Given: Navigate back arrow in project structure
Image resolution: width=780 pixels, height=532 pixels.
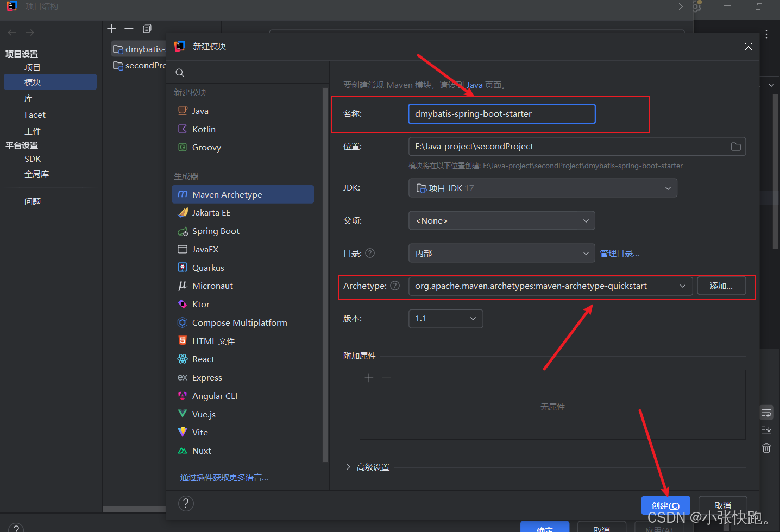Looking at the screenshot, I should 12,33.
